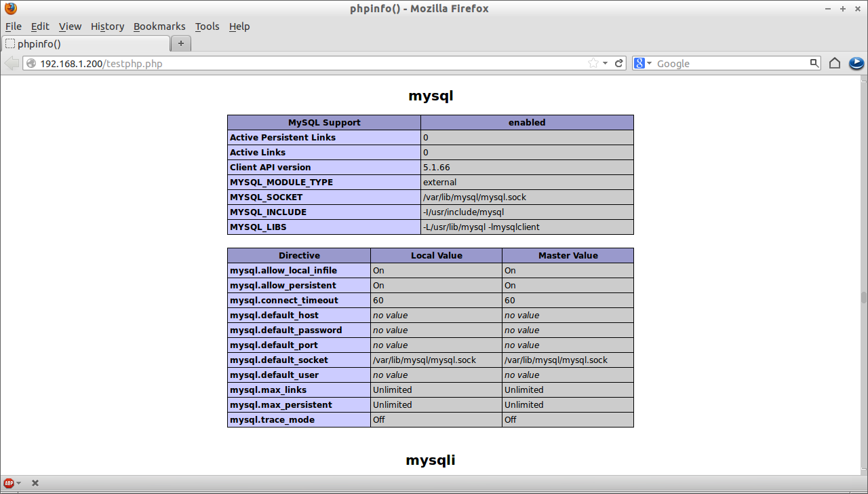Click the Google search engine icon
Screen dimensions: 868x494
pyautogui.click(x=639, y=63)
